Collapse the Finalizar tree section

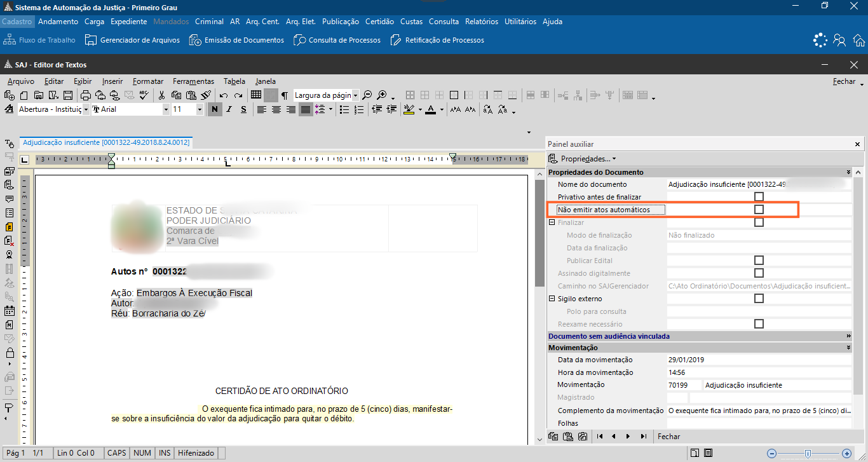pyautogui.click(x=552, y=222)
